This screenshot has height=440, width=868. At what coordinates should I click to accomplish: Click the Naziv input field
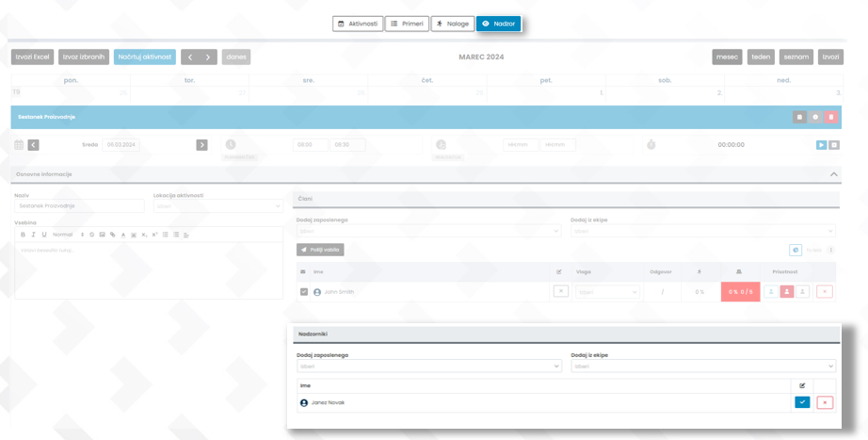(x=79, y=205)
